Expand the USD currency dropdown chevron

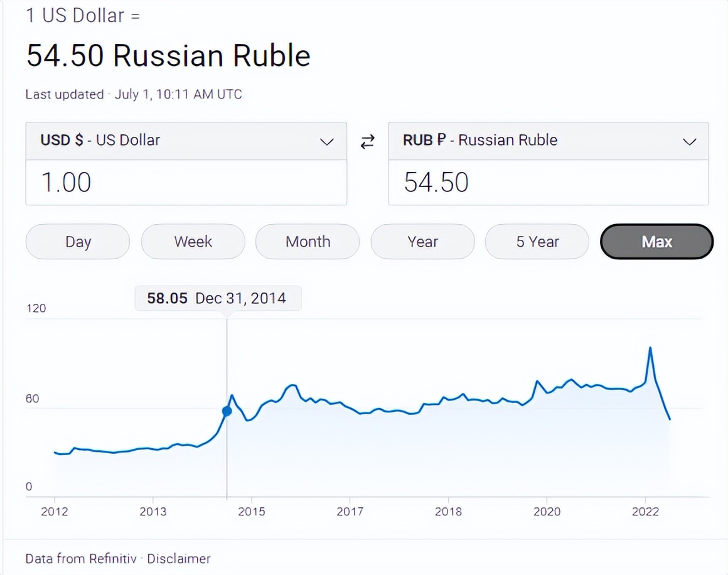(x=327, y=142)
